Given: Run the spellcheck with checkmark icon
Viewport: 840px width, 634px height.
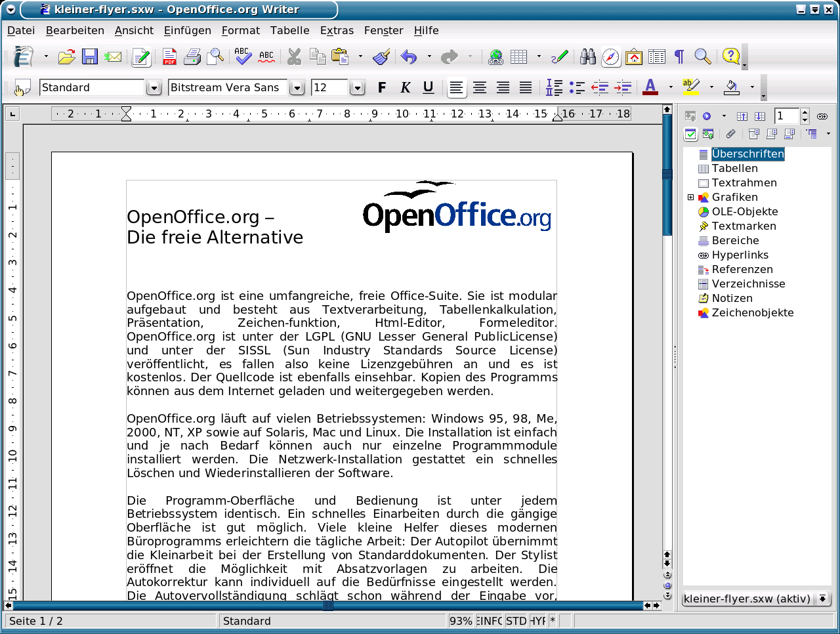Looking at the screenshot, I should [243, 57].
